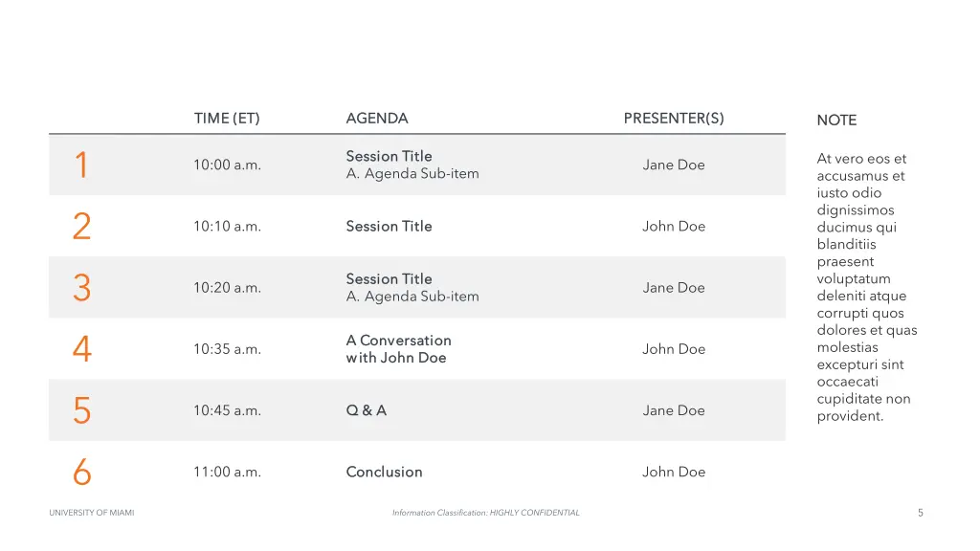Screen dimensions: 980x551
Task: Click the orange number 5 row marker
Action: pyautogui.click(x=82, y=410)
